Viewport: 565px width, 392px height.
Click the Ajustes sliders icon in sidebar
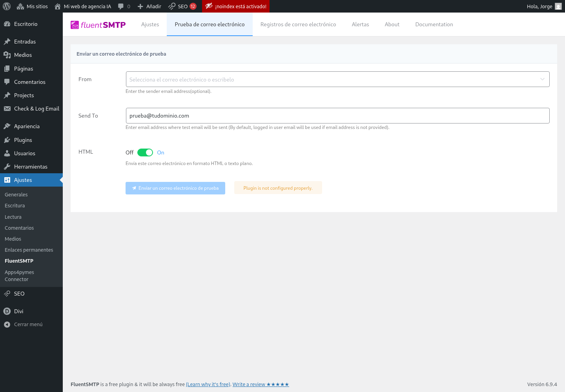click(x=7, y=180)
